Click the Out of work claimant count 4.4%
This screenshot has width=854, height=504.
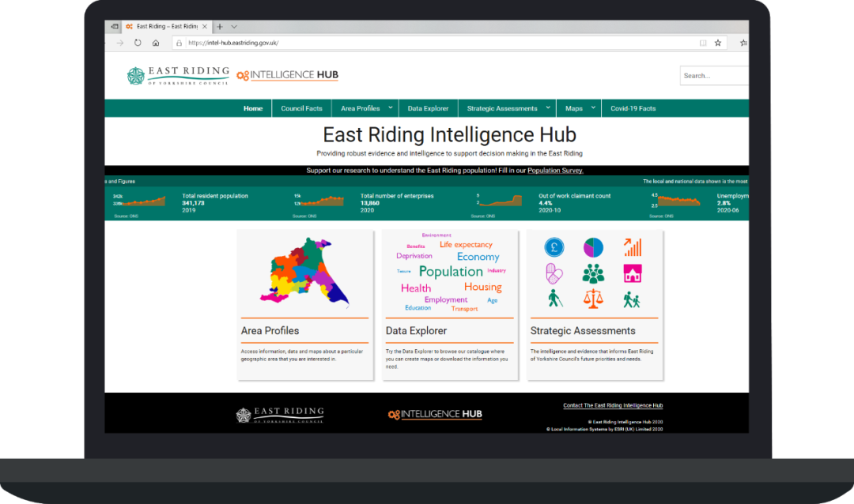point(545,203)
